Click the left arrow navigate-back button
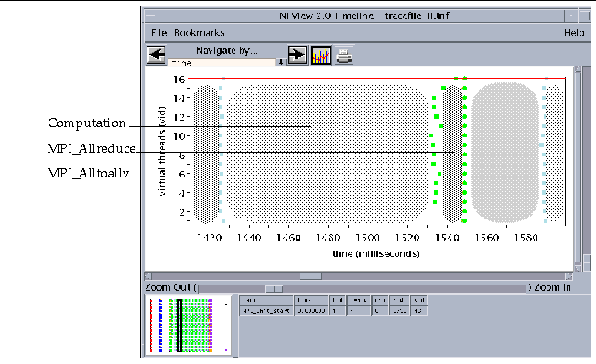This screenshot has height=364, width=596. 157,55
